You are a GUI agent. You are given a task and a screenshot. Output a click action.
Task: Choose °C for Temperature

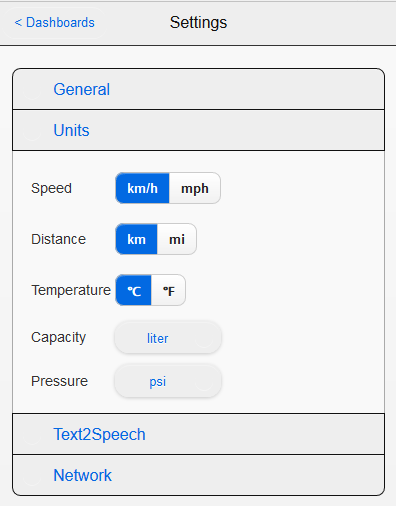point(133,290)
